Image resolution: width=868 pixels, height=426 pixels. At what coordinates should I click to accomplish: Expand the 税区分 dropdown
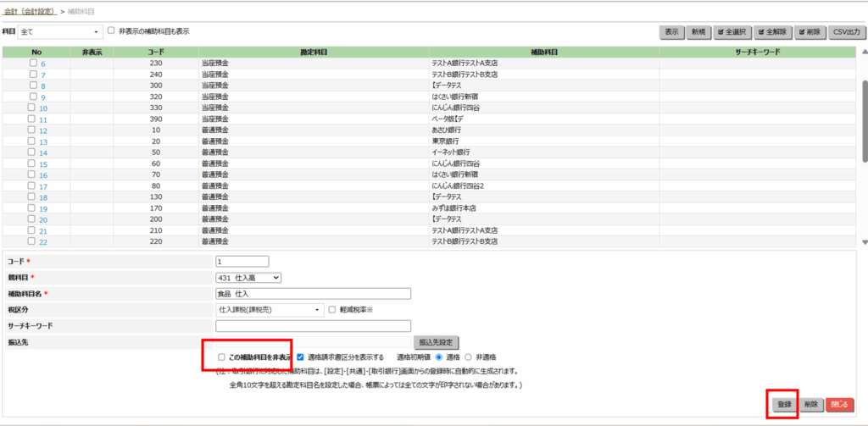tap(270, 310)
